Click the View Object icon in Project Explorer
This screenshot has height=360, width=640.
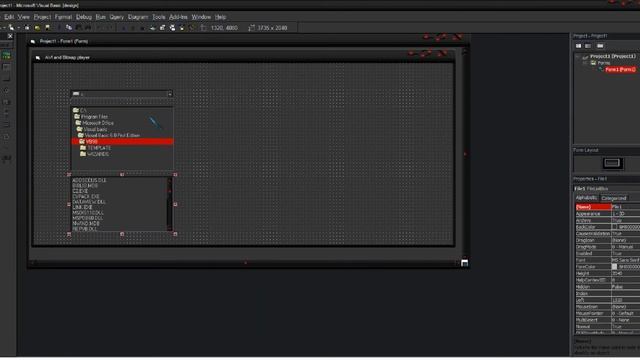point(588,46)
